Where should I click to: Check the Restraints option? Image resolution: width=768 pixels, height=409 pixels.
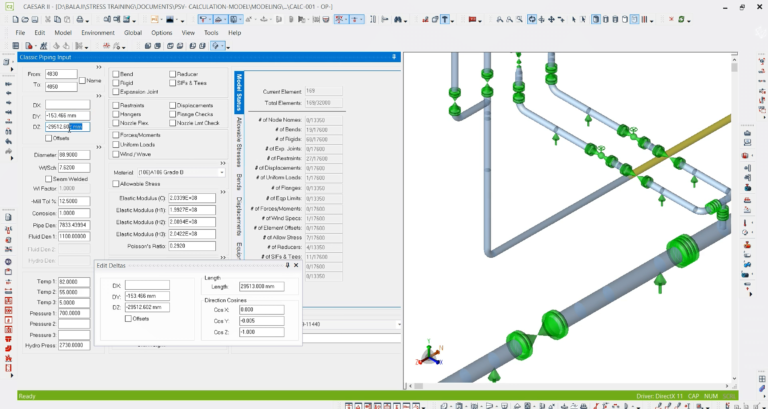click(116, 105)
